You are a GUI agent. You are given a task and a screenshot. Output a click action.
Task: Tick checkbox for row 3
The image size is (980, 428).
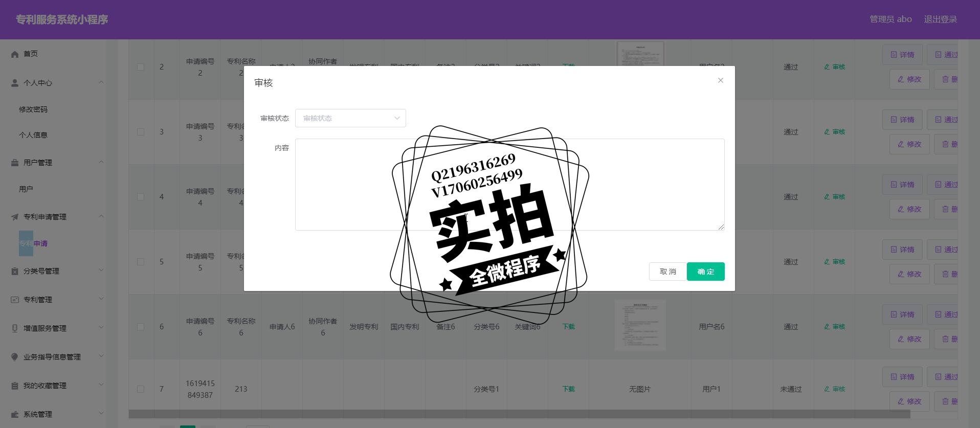141,132
